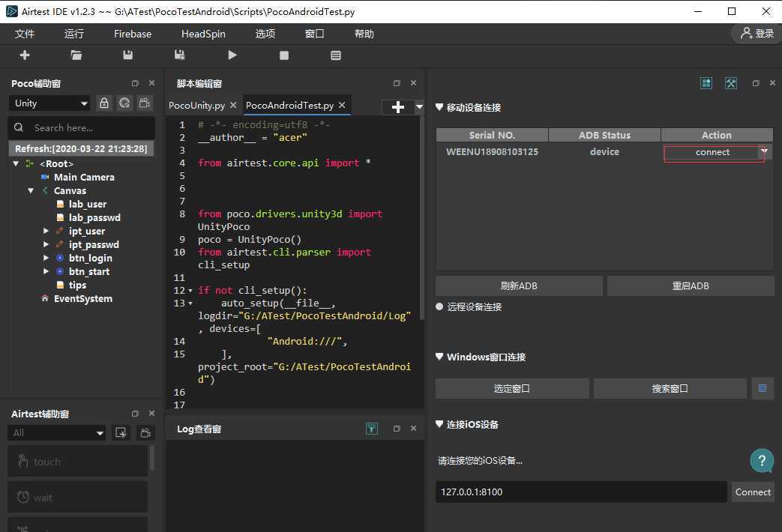Screen dimensions: 782x532
Task: Collapse the Windows窗口连接 section
Action: pyautogui.click(x=439, y=357)
